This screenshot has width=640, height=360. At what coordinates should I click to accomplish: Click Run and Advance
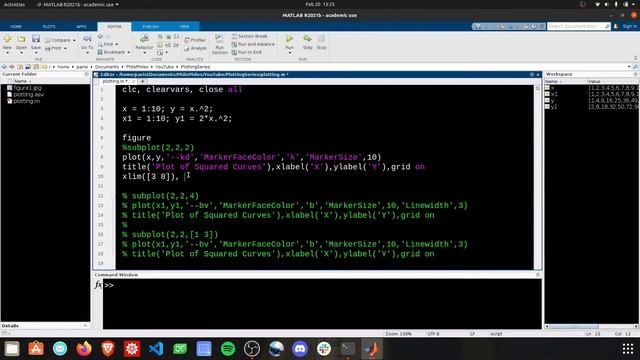click(x=253, y=44)
